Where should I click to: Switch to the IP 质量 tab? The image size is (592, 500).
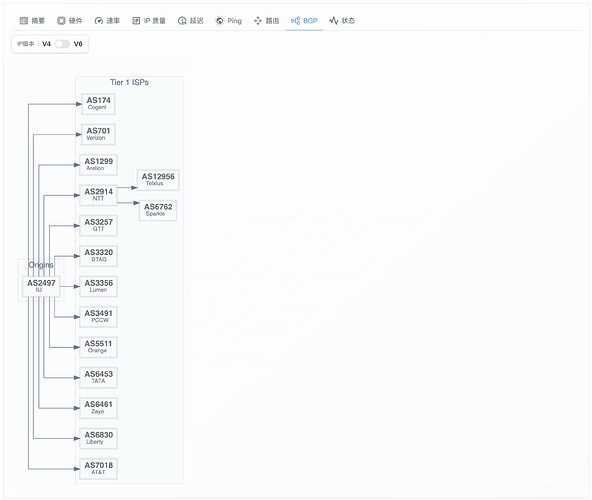coord(149,21)
